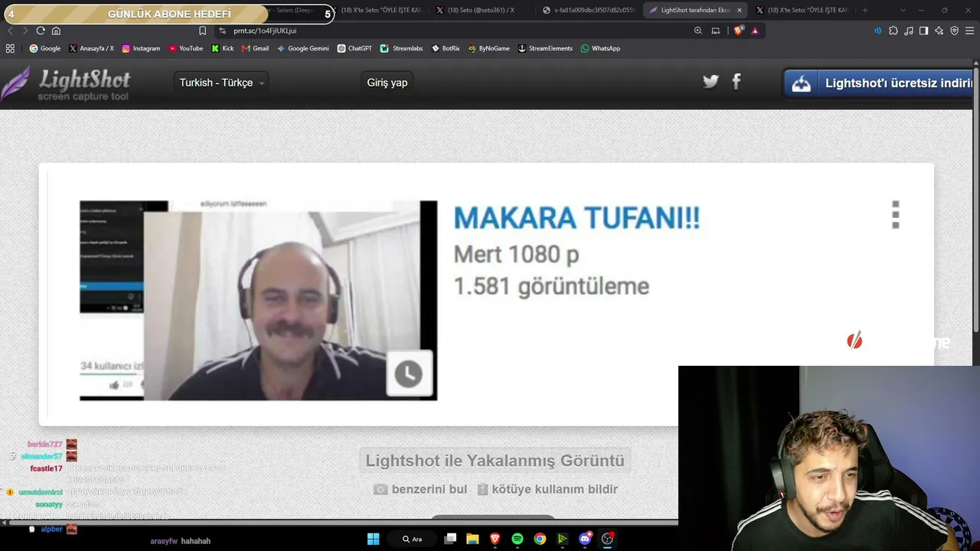Bookmark this page with the bookmark icon

tap(202, 31)
